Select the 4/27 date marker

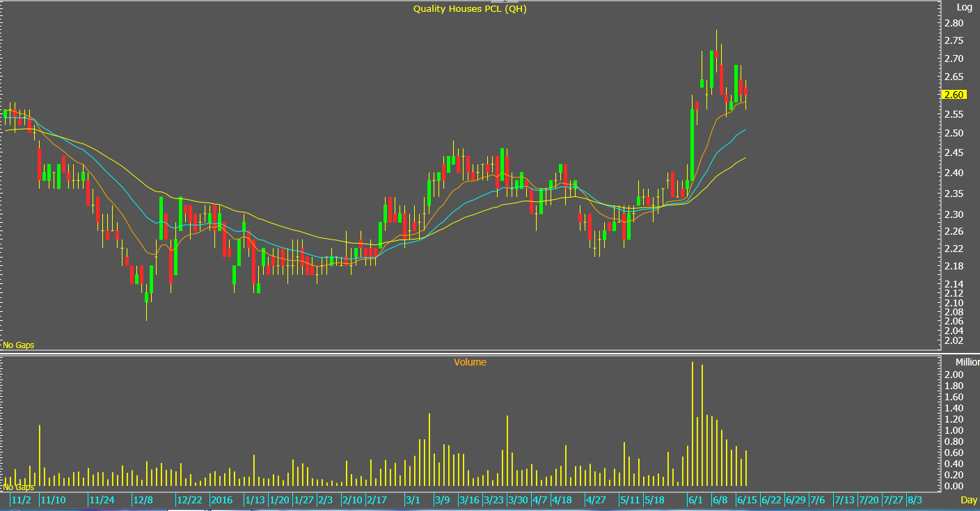coord(596,500)
